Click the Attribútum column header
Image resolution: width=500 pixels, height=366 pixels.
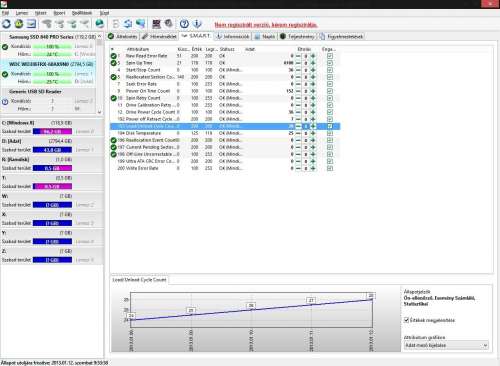tap(138, 49)
